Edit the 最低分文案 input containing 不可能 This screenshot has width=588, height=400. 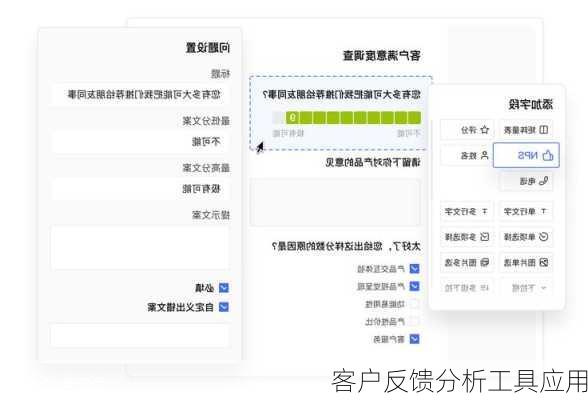[141, 142]
